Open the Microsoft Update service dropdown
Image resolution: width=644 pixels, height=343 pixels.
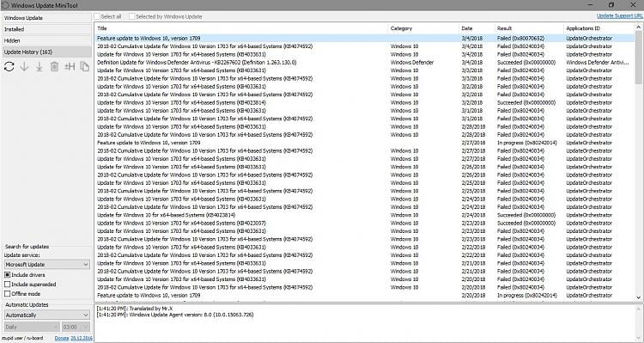coord(47,265)
